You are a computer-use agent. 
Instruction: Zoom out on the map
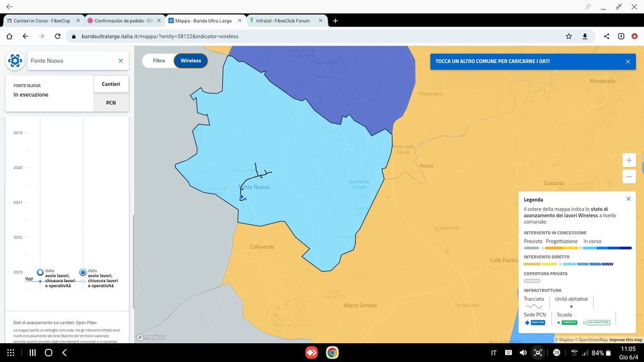[x=629, y=177]
